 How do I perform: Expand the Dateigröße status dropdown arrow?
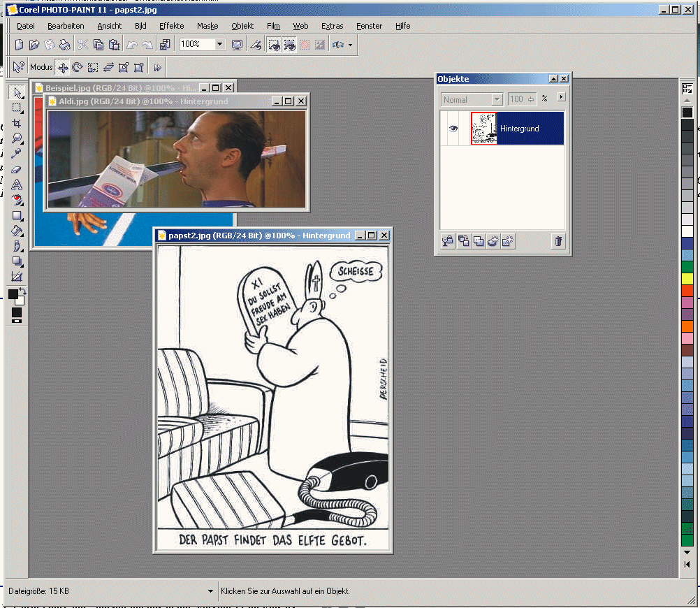point(210,591)
